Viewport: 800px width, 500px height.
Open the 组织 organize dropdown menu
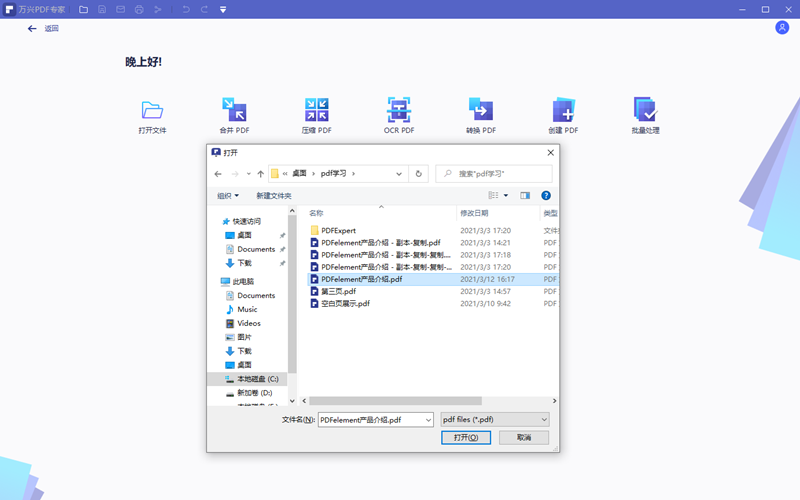click(228, 196)
